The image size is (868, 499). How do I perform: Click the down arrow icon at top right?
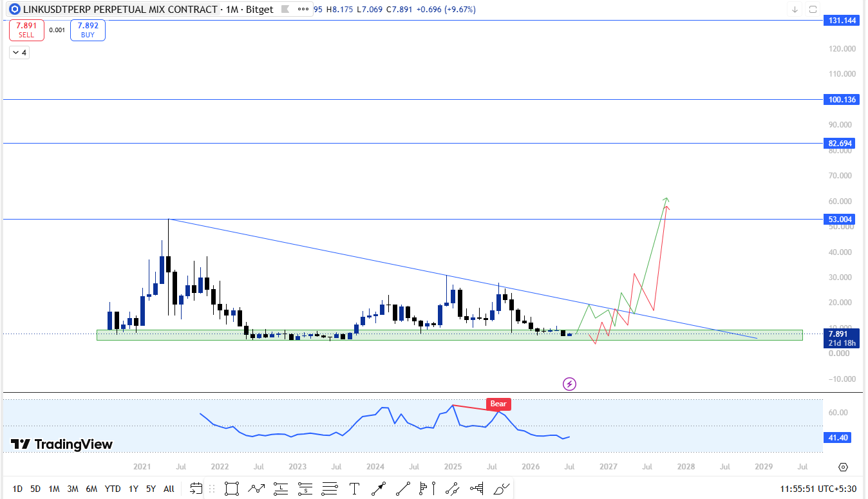[795, 9]
